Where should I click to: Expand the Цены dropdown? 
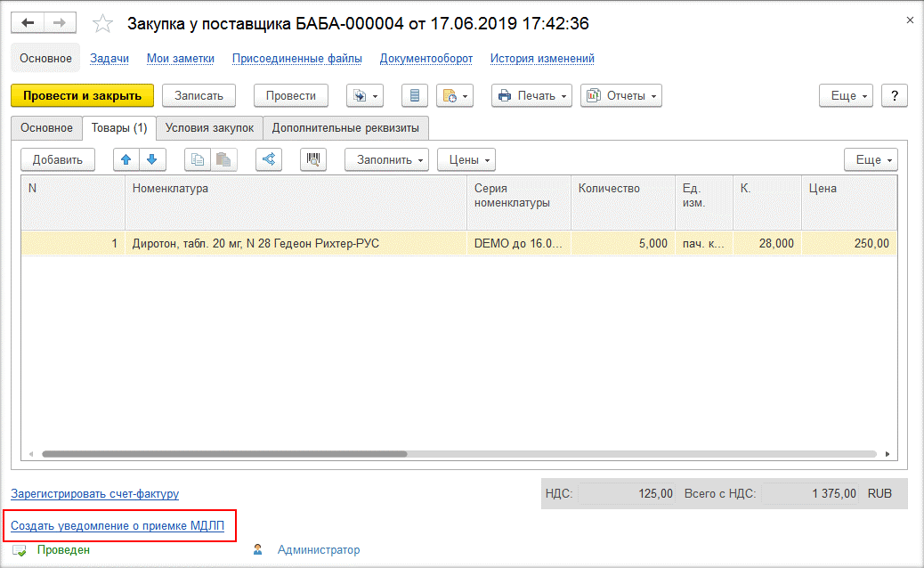pyautogui.click(x=466, y=159)
